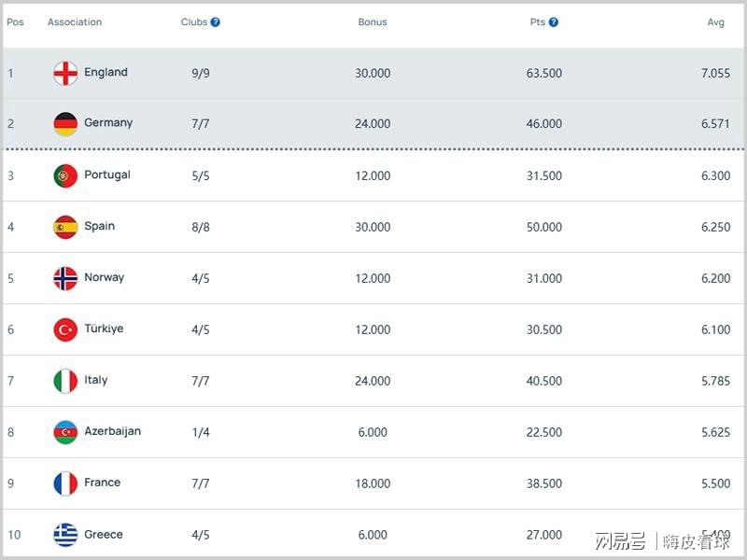Sort by the Clubs column header
747x560 pixels.
pos(194,22)
